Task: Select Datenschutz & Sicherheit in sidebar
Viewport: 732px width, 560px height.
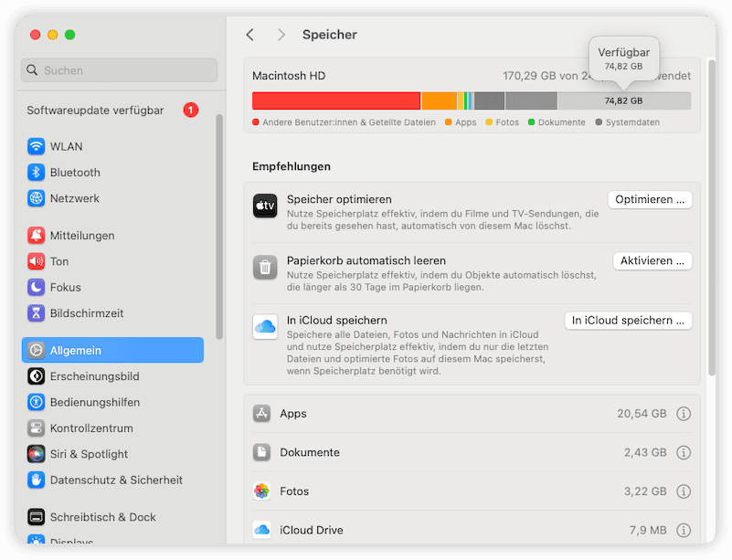Action: pyautogui.click(x=112, y=480)
